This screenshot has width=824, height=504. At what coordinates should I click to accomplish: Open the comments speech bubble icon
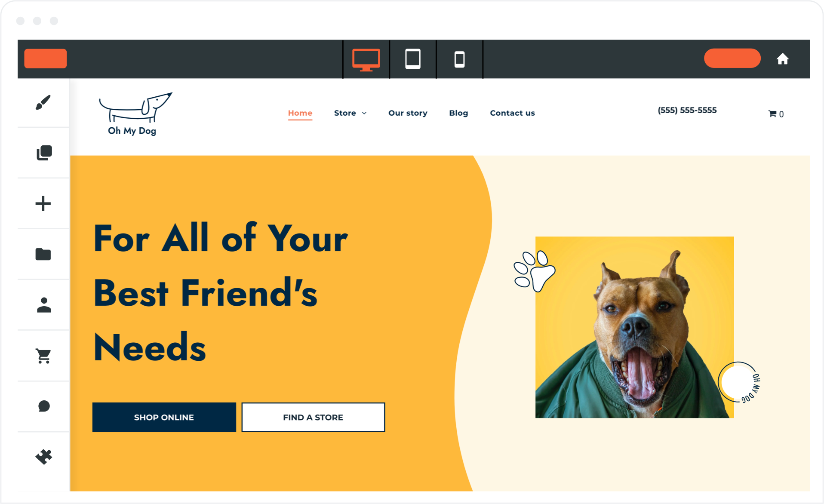point(43,406)
